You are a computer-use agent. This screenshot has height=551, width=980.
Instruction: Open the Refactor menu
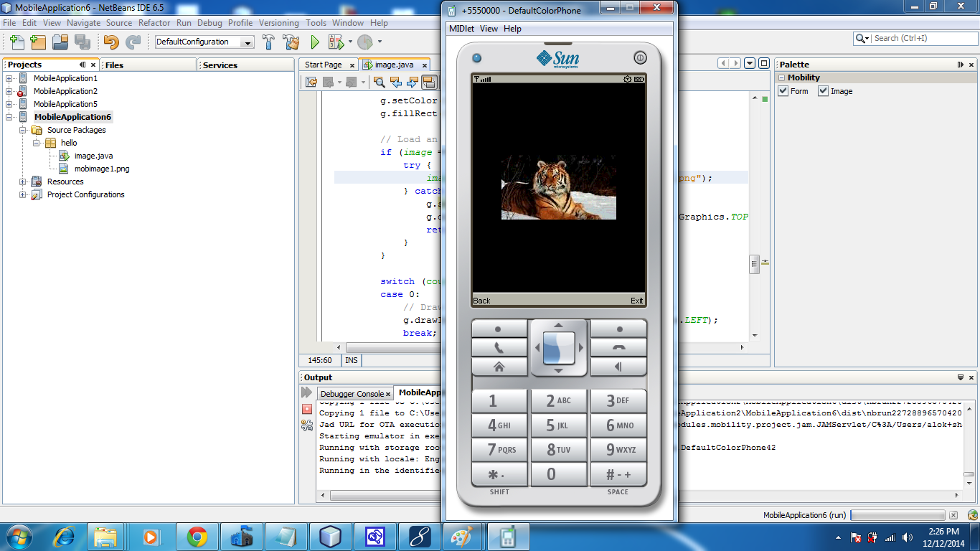[154, 23]
